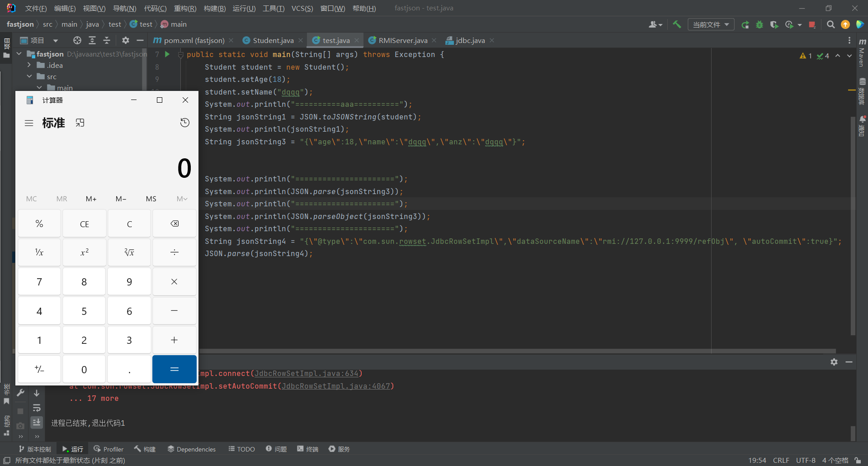This screenshot has height=466, width=868.
Task: Click the run gutter arrow at line 7
Action: [x=167, y=54]
